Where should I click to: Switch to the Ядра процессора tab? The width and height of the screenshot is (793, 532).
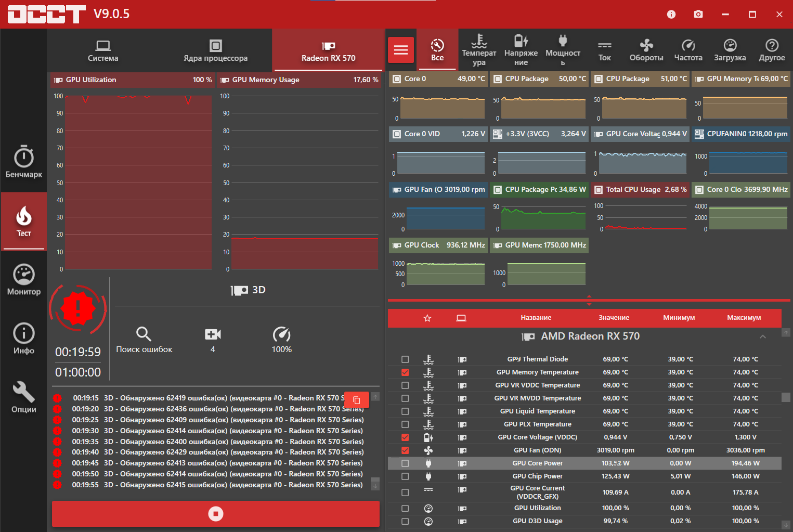coord(215,50)
